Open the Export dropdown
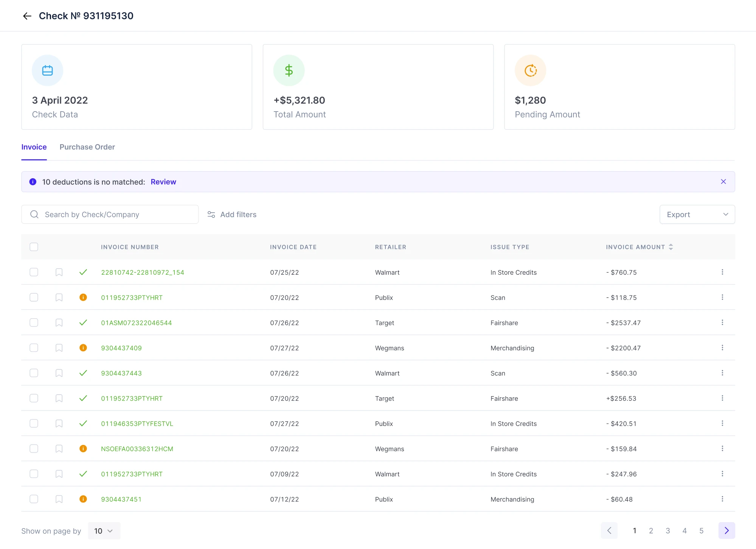The height and width of the screenshot is (549, 756). pyautogui.click(x=697, y=214)
